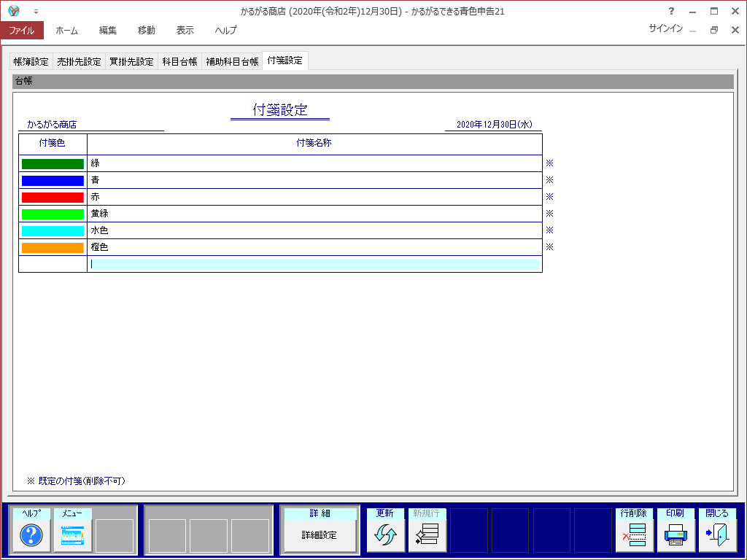Click the Help question mark icon
Image resolution: width=747 pixels, height=560 pixels.
click(31, 535)
